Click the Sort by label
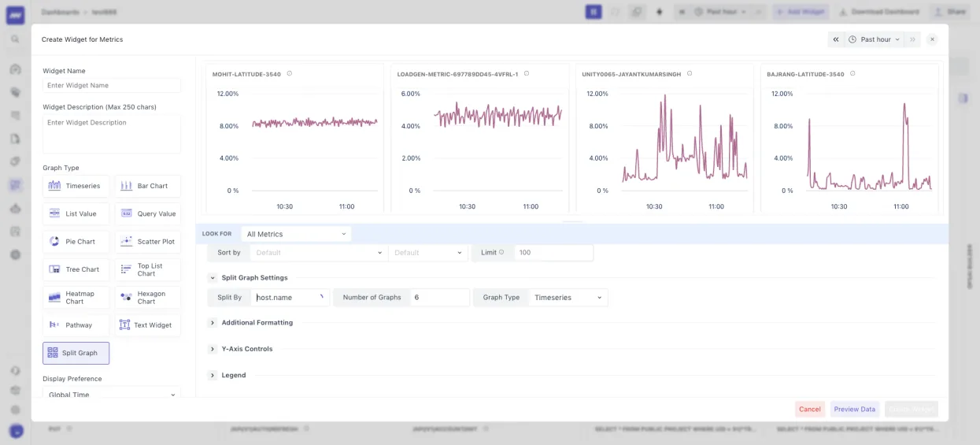The width and height of the screenshot is (980, 445). click(x=229, y=253)
